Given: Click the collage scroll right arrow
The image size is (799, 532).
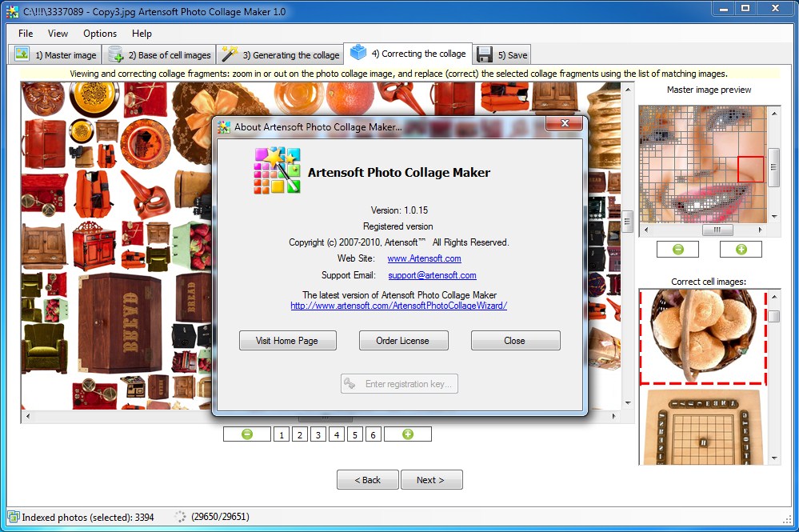Looking at the screenshot, I should tap(614, 416).
